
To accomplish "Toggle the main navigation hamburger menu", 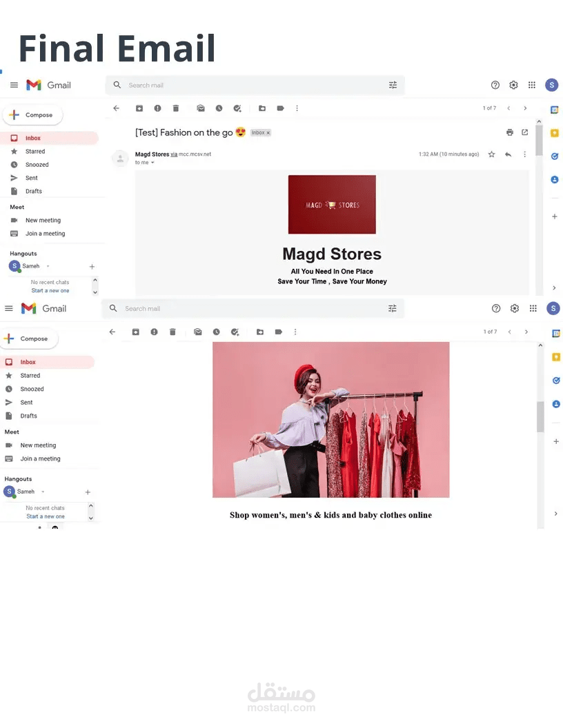I will tap(14, 85).
